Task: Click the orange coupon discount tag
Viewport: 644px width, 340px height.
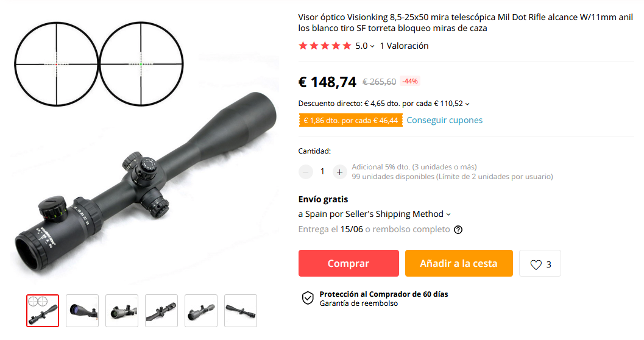Action: point(351,120)
